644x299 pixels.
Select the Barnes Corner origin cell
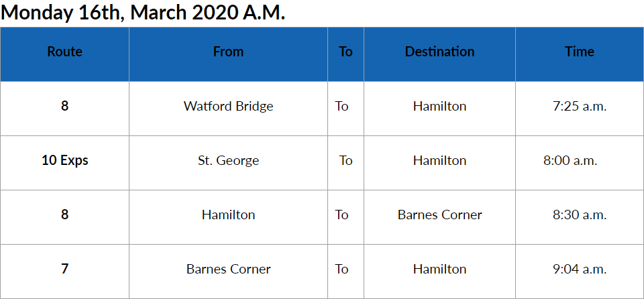point(228,269)
